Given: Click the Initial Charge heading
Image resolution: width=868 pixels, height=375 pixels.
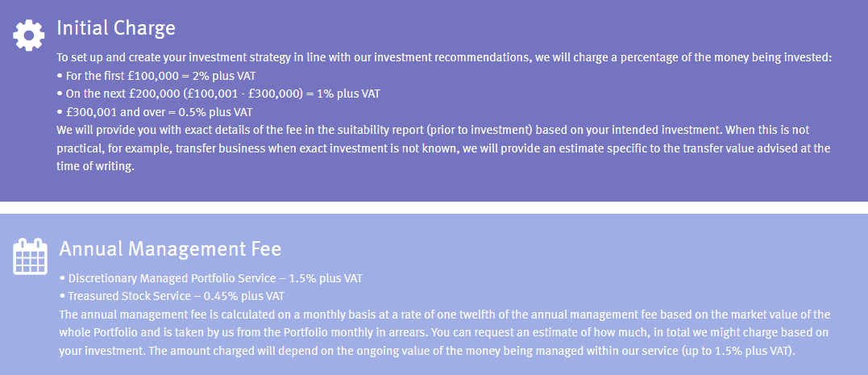Looking at the screenshot, I should coord(116,28).
